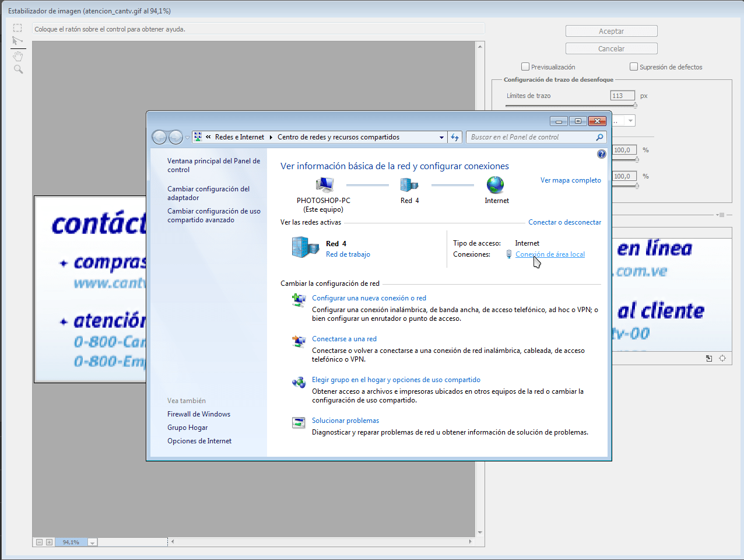Click the slider handle under first 100,0 field
The width and height of the screenshot is (744, 560).
pos(637,159)
